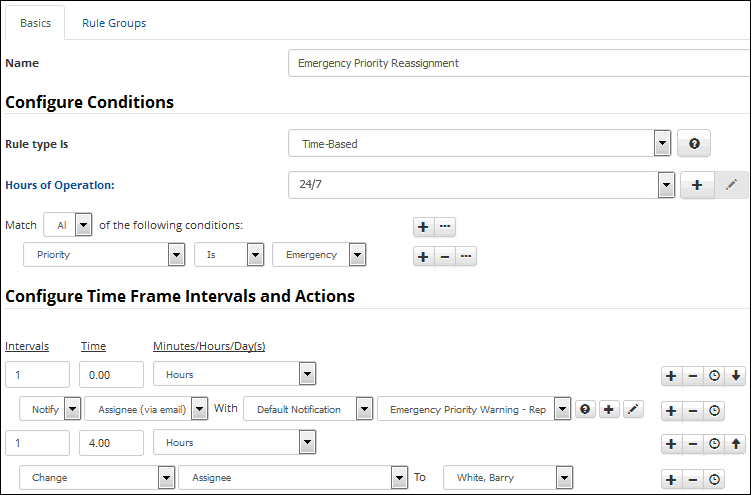Remove the Priority condition with minus button
751x495 pixels.
click(444, 256)
